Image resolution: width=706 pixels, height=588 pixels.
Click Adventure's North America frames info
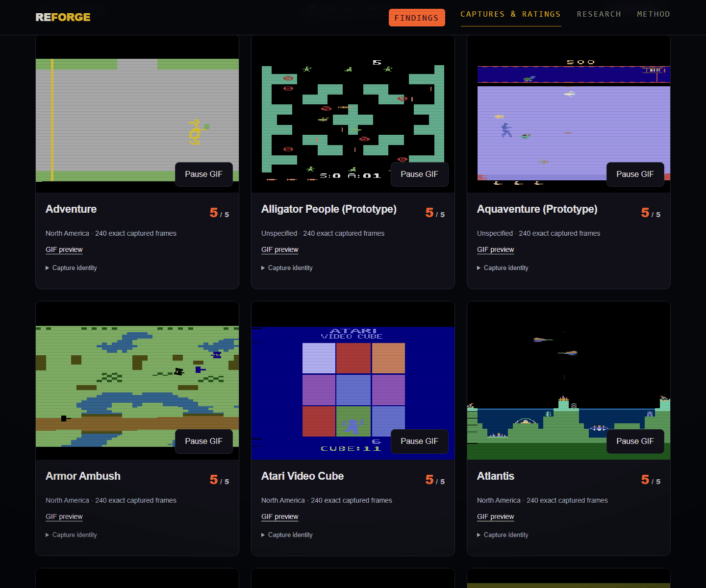(111, 234)
